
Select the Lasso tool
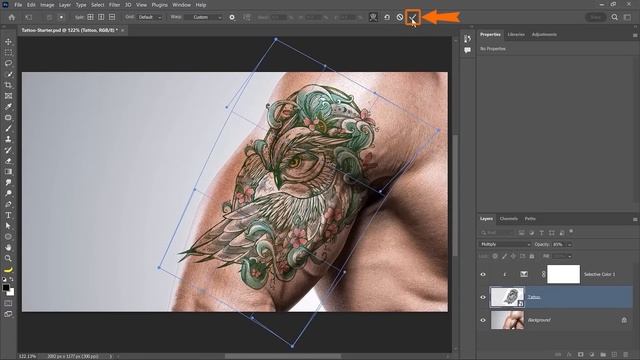[x=8, y=63]
